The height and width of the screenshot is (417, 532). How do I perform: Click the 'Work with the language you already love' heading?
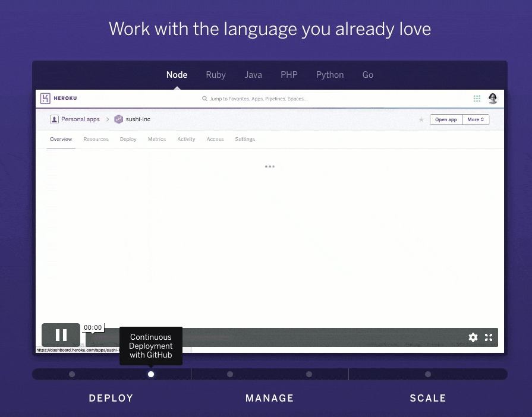tap(270, 29)
